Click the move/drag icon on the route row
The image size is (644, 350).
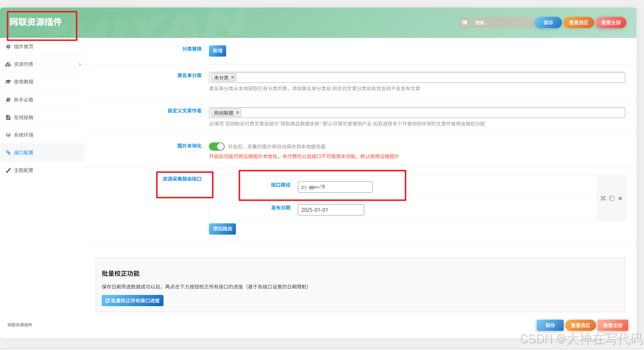coord(603,198)
